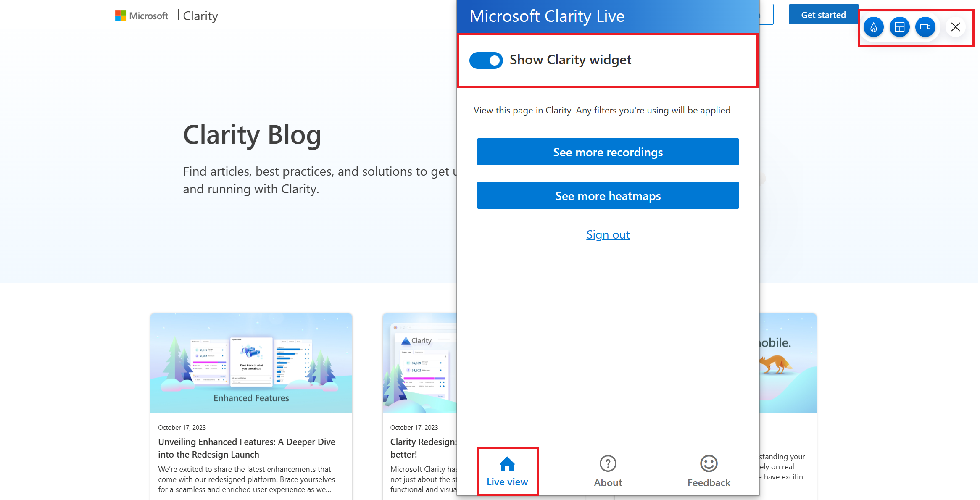The height and width of the screenshot is (500, 980).
Task: Open the About tab
Action: [x=608, y=471]
